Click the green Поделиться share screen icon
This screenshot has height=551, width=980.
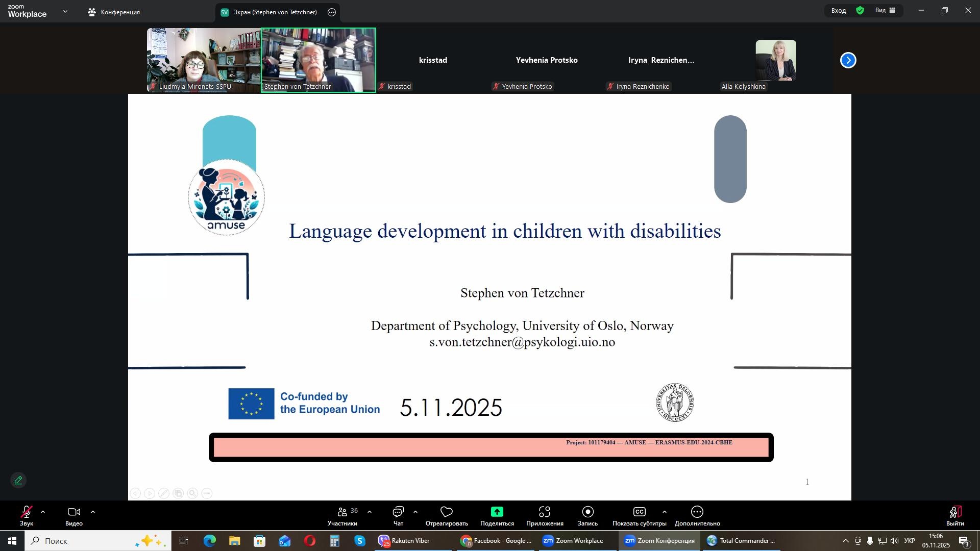coord(497,512)
